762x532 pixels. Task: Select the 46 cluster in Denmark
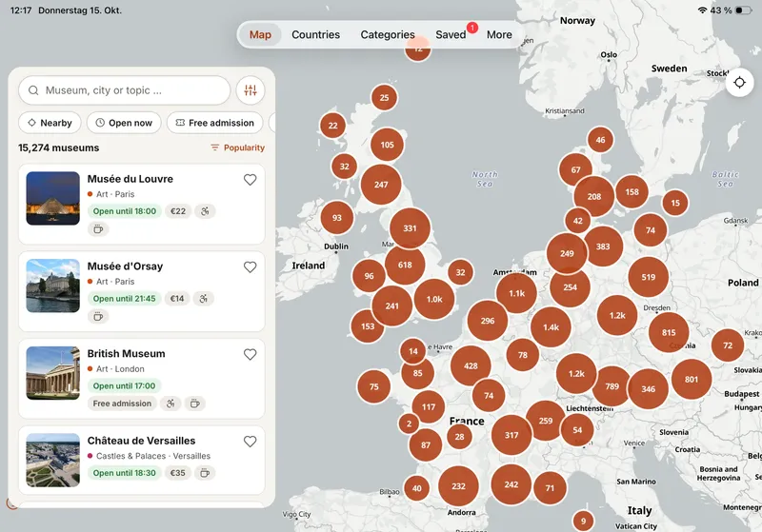tap(600, 140)
